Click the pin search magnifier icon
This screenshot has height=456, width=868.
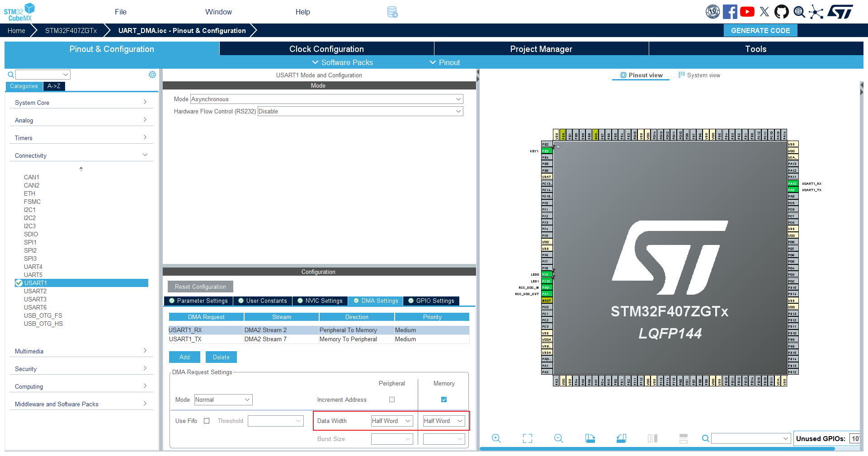pyautogui.click(x=705, y=438)
